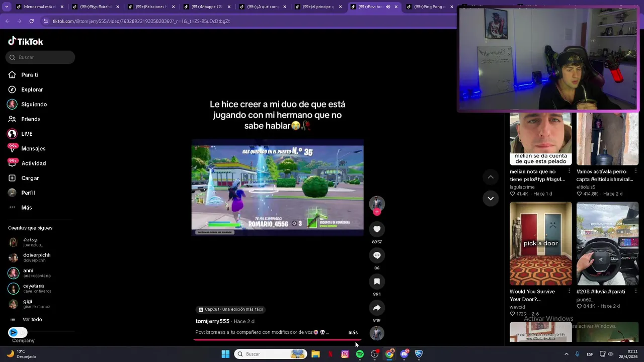This screenshot has height=362, width=644.
Task: Open the pick a door thumbnail
Action: [540, 243]
